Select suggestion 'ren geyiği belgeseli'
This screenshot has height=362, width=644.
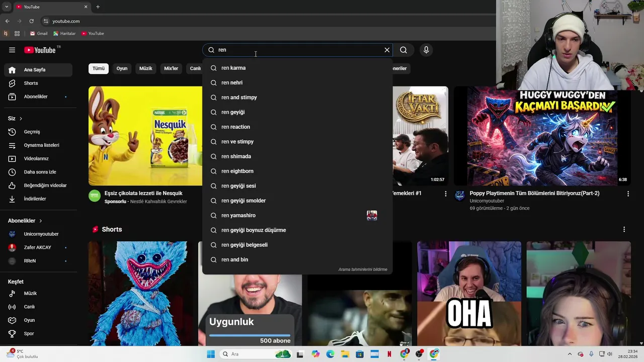coord(297,245)
